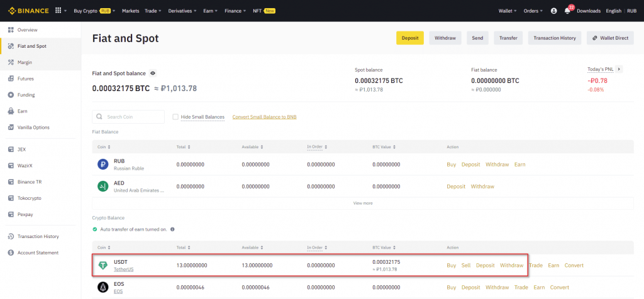Open the apps grid menu icon

[x=58, y=11]
